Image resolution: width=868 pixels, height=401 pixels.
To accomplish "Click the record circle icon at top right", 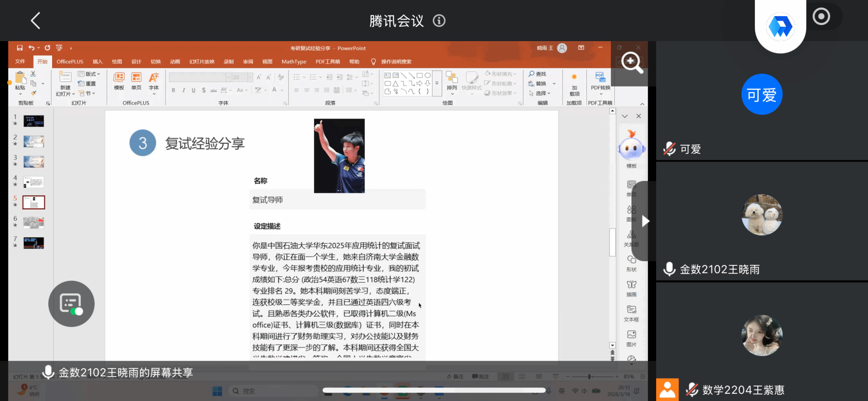I will pyautogui.click(x=821, y=17).
